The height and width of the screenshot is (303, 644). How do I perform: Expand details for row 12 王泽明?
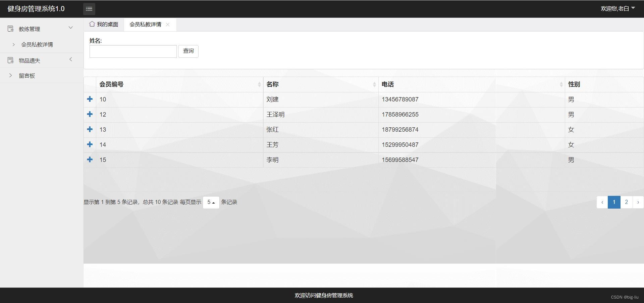pos(90,114)
